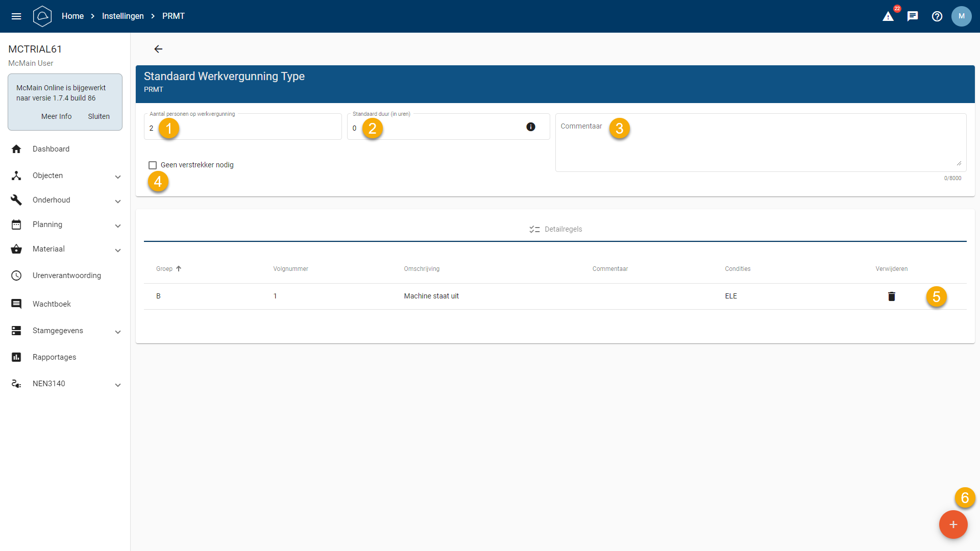Click Sluiten to dismiss update notice
The image size is (980, 551).
[99, 116]
